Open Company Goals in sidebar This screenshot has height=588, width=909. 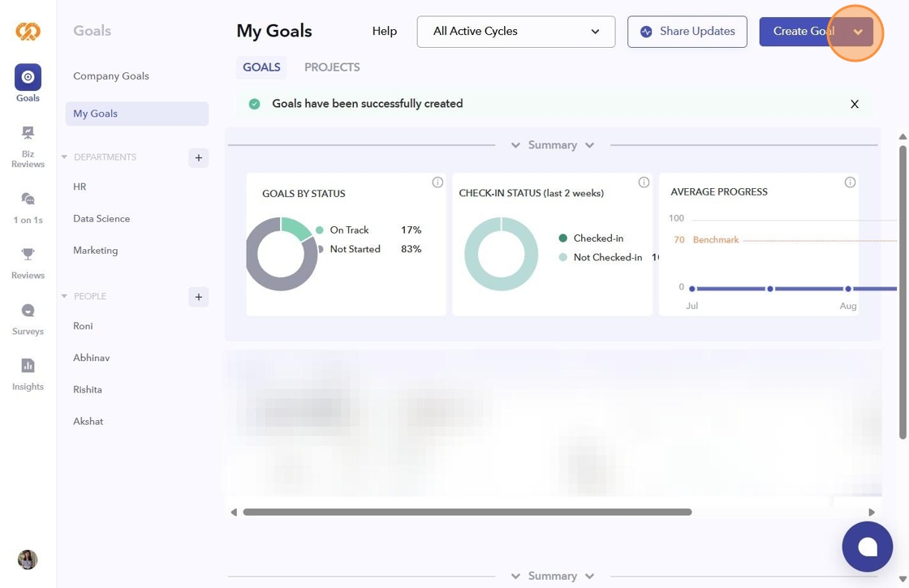point(110,76)
